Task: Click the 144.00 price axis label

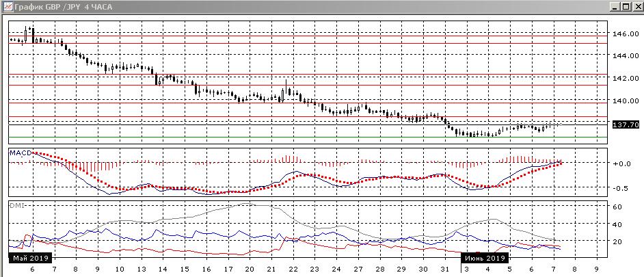Action: [x=624, y=56]
